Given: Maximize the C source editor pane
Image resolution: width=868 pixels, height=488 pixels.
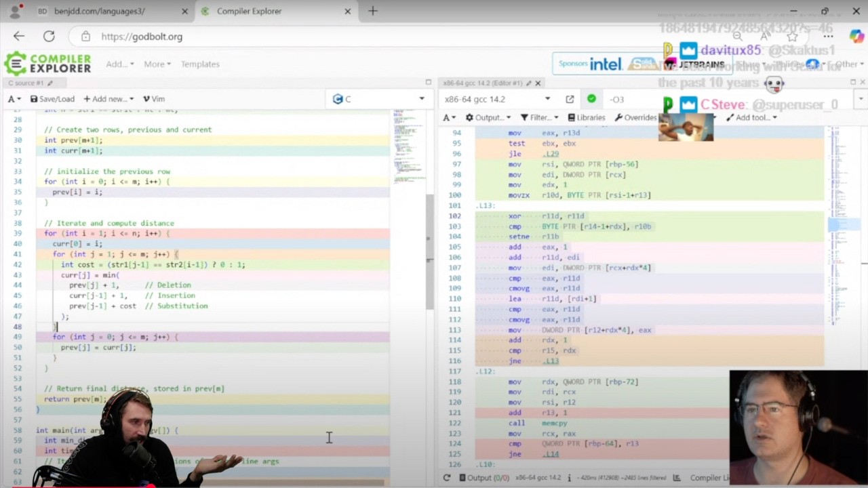Looking at the screenshot, I should (x=428, y=82).
